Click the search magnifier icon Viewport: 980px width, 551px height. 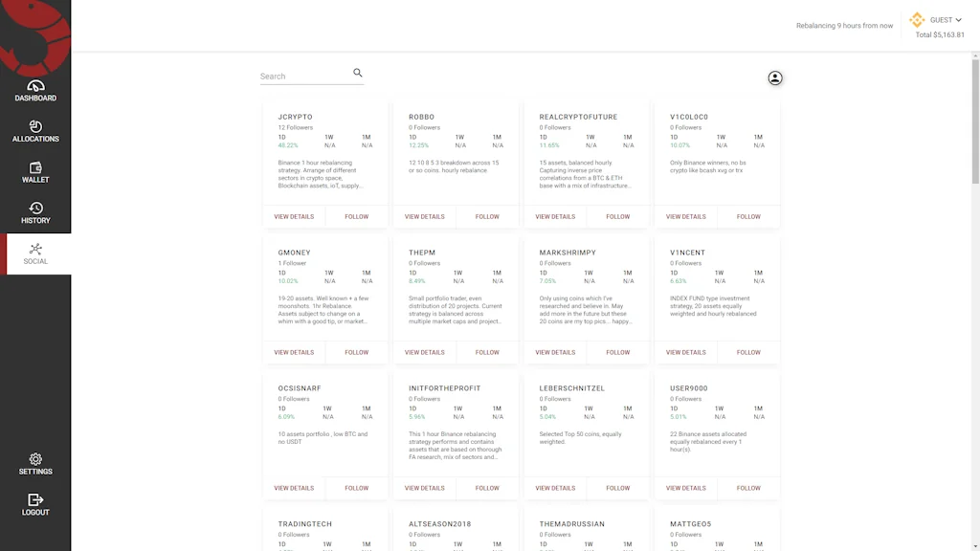pos(357,72)
